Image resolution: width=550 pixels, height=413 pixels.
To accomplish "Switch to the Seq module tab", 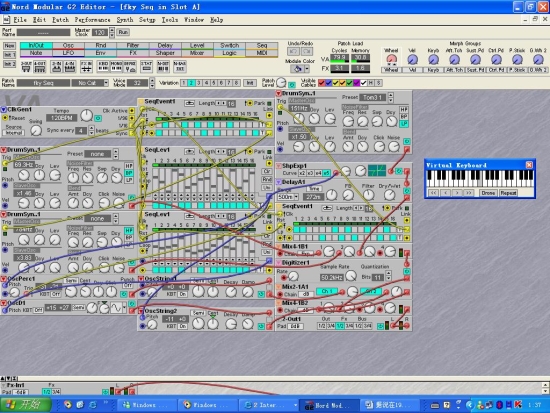I will click(x=262, y=45).
